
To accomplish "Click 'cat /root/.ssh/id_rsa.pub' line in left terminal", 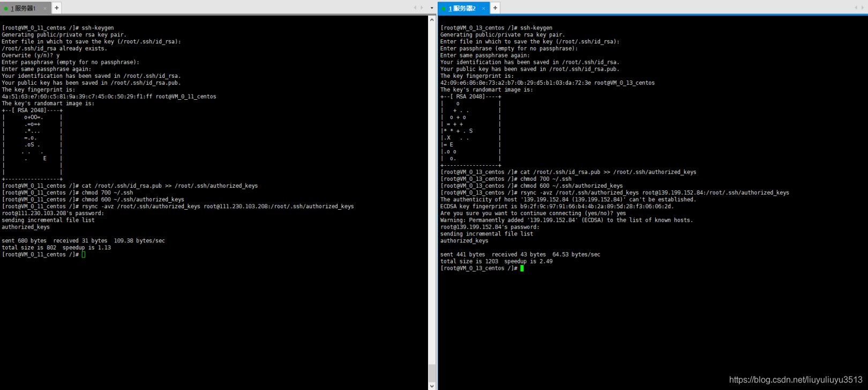I will click(x=130, y=186).
